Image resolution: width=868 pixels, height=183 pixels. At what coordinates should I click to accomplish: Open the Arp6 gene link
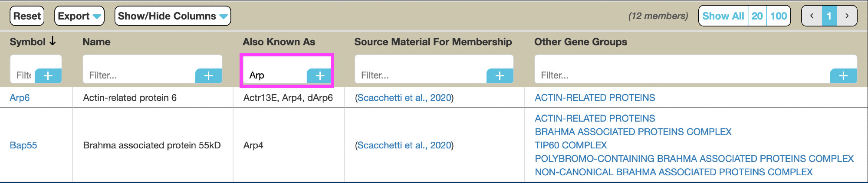(x=20, y=98)
